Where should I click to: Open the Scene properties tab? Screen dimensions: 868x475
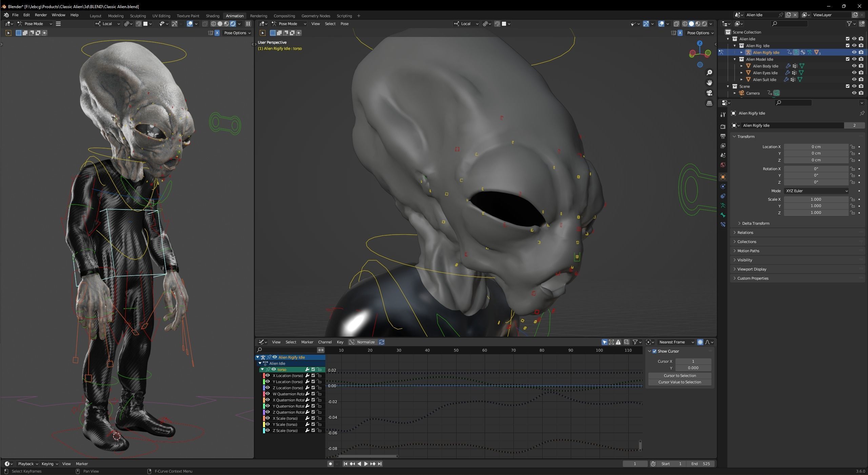(723, 155)
